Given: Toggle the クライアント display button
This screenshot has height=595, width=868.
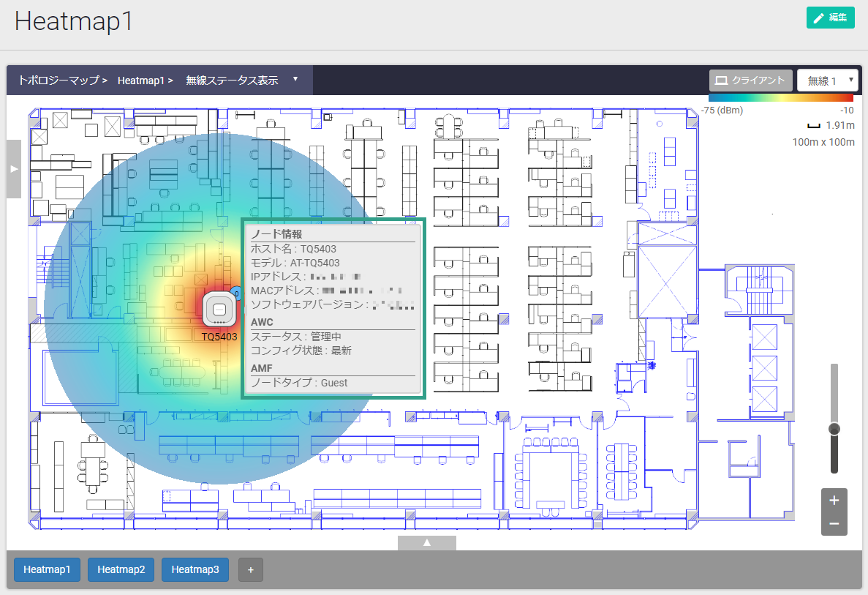Looking at the screenshot, I should point(750,81).
